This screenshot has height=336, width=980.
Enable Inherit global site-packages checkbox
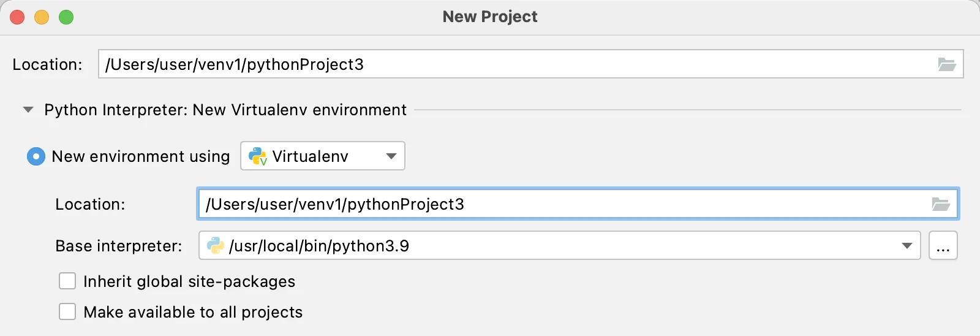(x=67, y=281)
